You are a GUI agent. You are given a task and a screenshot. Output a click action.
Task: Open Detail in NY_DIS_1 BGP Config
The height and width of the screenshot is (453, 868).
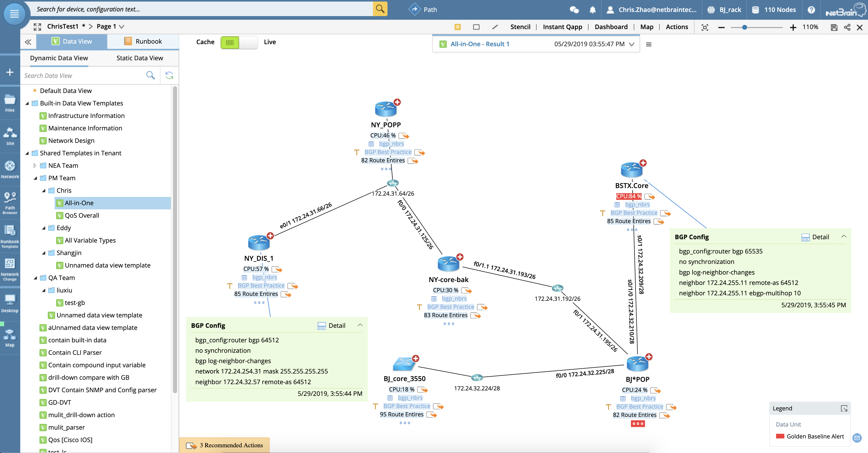tap(331, 326)
